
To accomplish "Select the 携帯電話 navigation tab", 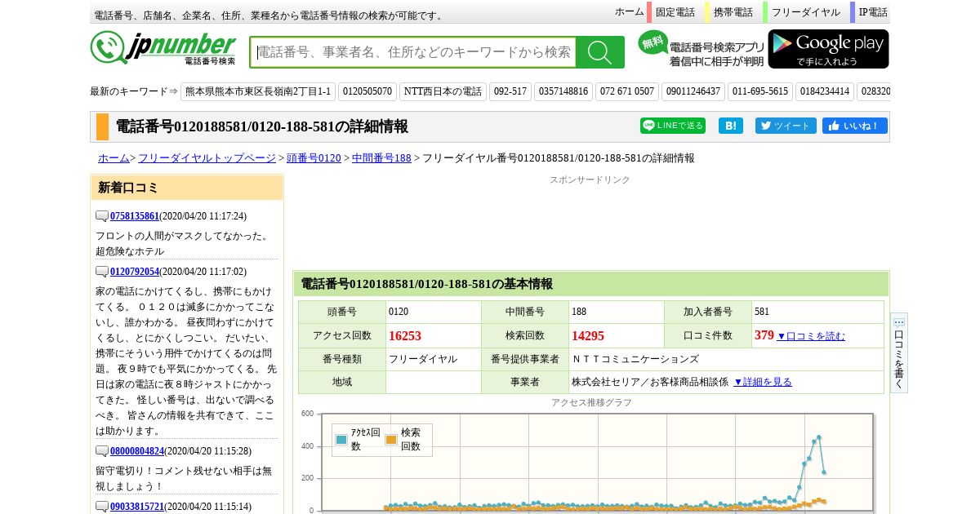I will pos(733,12).
